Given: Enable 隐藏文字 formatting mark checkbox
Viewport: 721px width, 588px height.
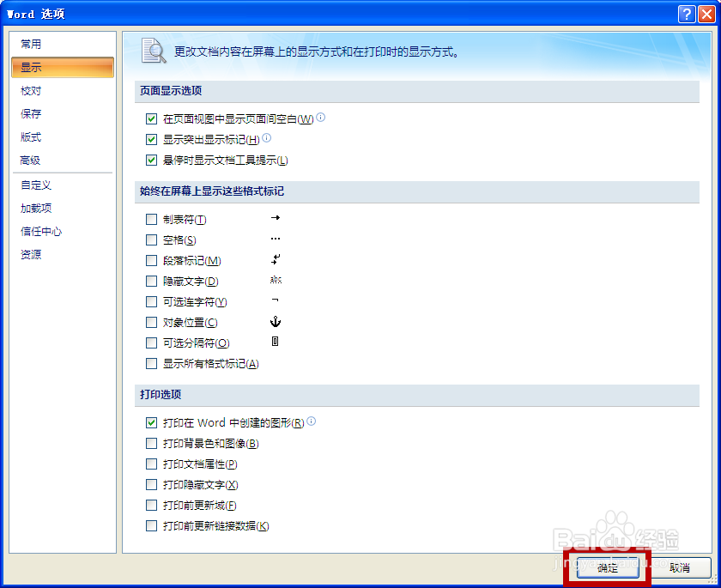Looking at the screenshot, I should pos(151,281).
